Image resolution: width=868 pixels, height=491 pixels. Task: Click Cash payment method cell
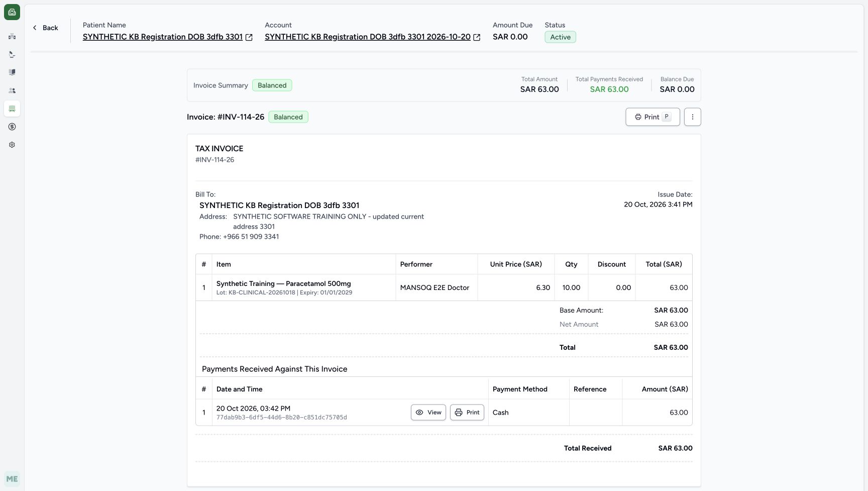pos(528,413)
